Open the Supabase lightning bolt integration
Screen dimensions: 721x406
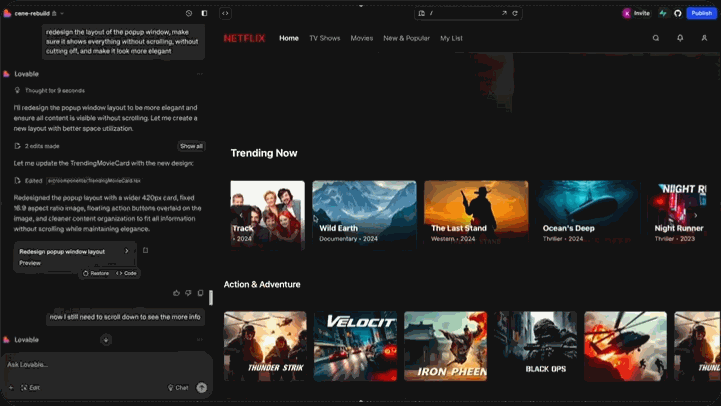[x=663, y=13]
